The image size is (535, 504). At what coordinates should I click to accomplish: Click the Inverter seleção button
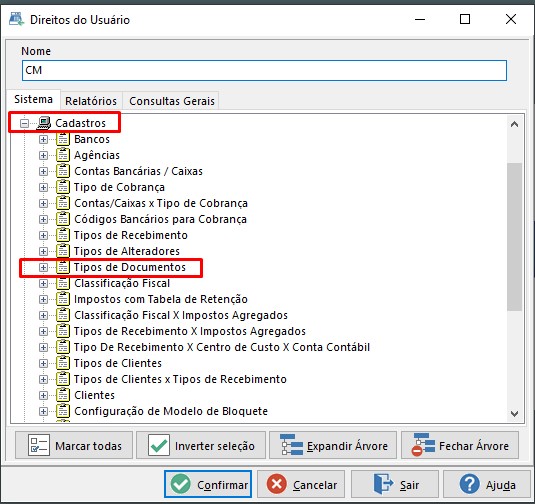tap(201, 445)
